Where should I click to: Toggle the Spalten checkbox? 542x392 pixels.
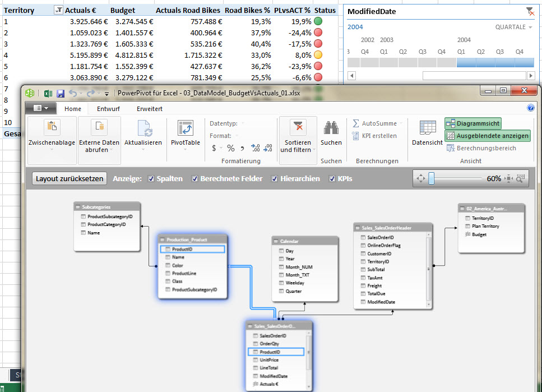click(151, 178)
